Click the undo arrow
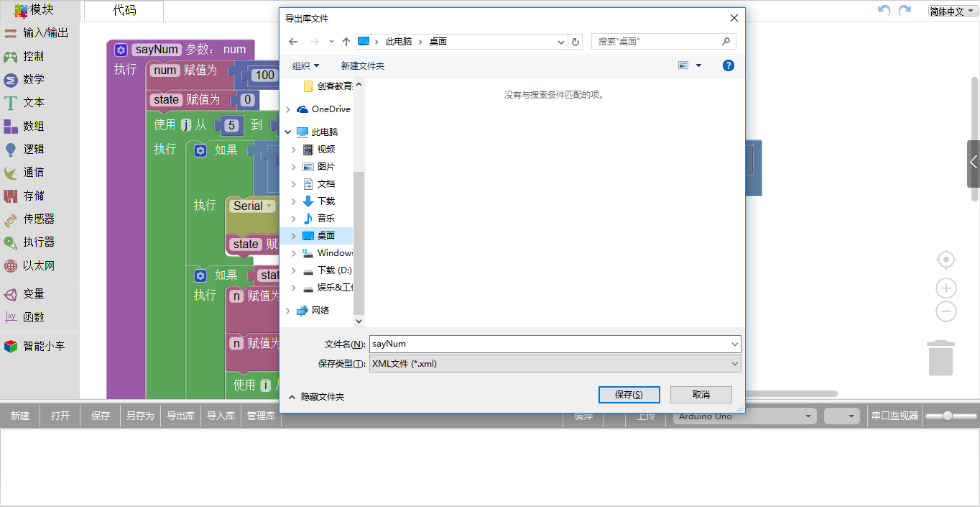980x507 pixels. (882, 9)
